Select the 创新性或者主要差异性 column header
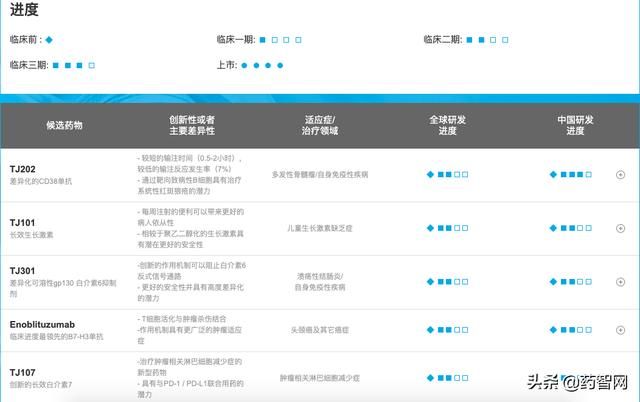640x402 pixels. pos(192,125)
